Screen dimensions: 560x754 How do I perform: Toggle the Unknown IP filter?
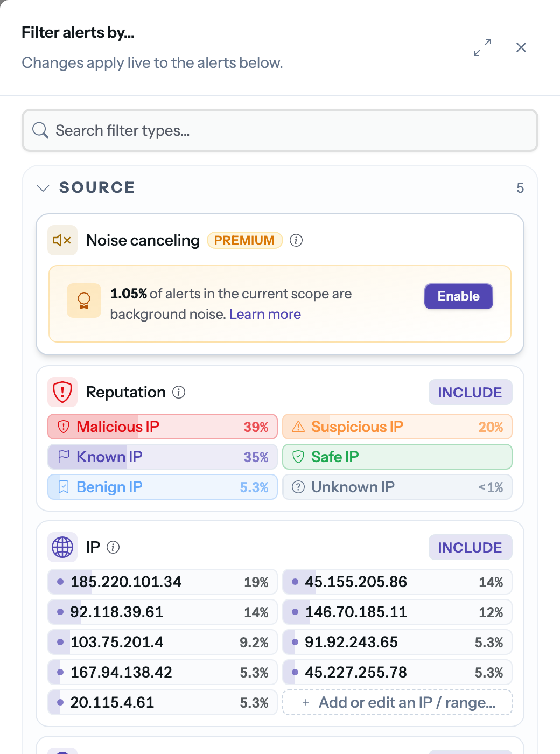397,487
